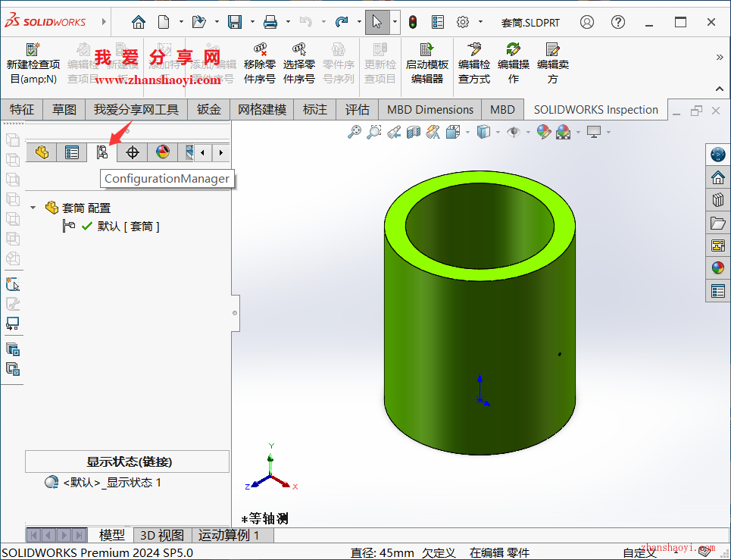This screenshot has height=560, width=731.
Task: Open the 3D 视图 bottom tab
Action: 162,535
